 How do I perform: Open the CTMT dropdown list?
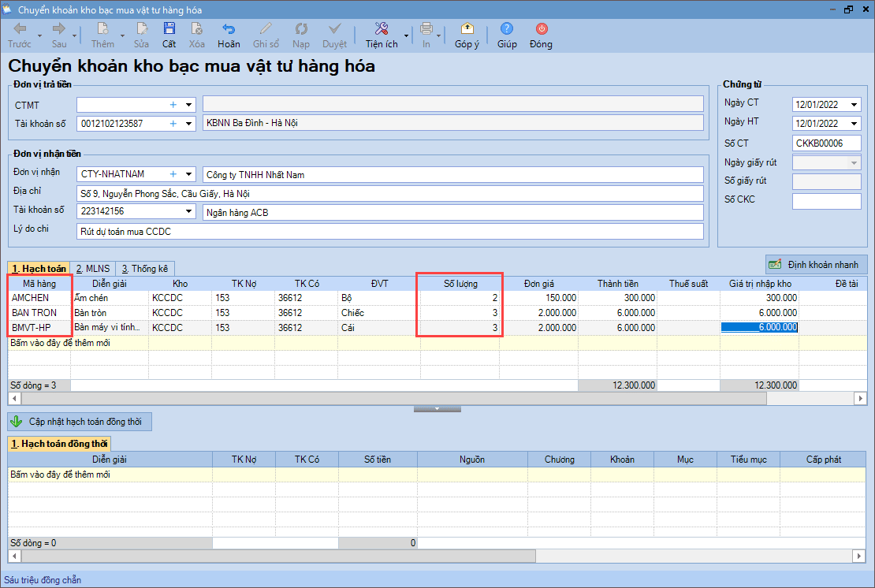(x=188, y=105)
